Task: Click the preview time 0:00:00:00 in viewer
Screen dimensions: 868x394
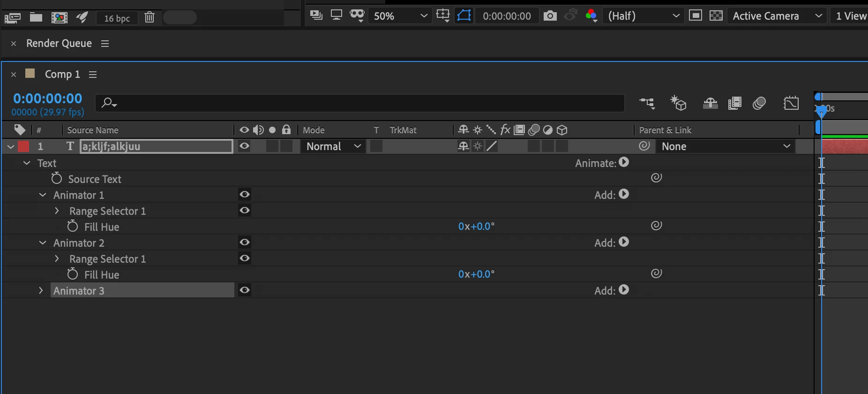Action: [x=507, y=16]
